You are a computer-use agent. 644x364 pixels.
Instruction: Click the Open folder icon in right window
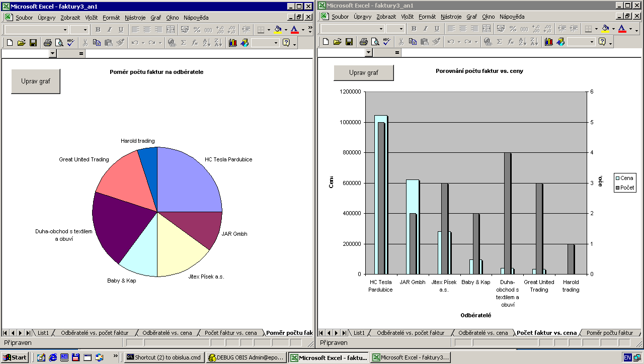click(x=338, y=42)
